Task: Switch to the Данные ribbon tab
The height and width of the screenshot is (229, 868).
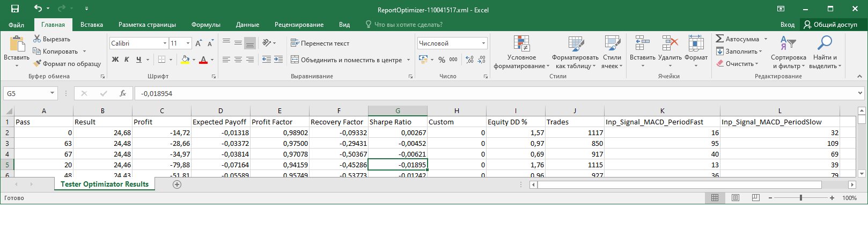Action: pyautogui.click(x=247, y=25)
